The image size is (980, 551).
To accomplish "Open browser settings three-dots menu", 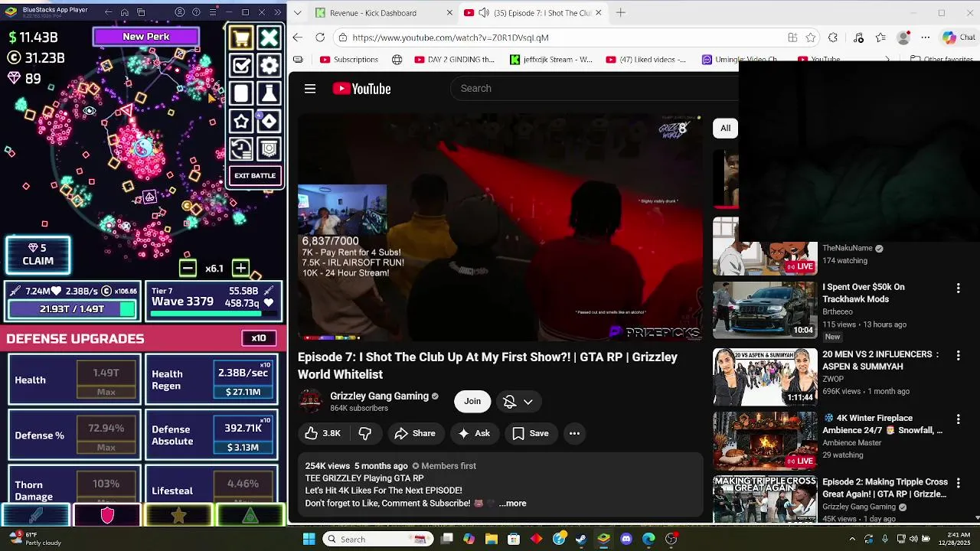I will tap(925, 37).
